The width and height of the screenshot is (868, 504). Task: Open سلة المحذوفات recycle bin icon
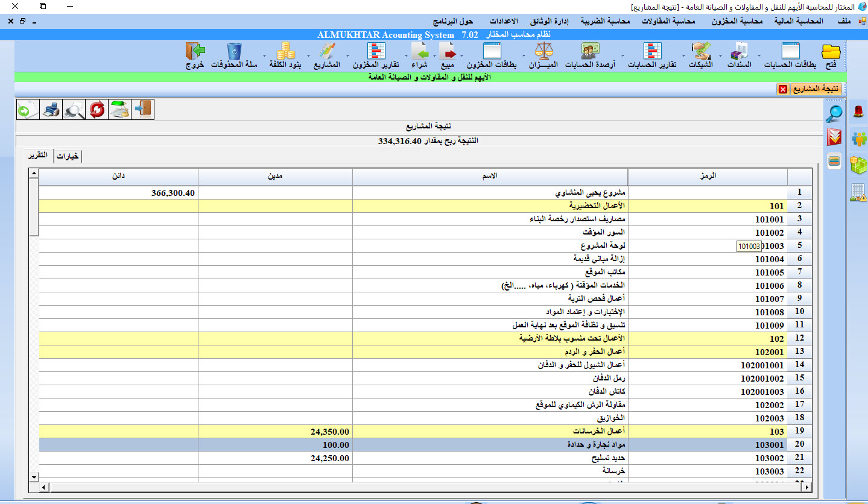(235, 51)
